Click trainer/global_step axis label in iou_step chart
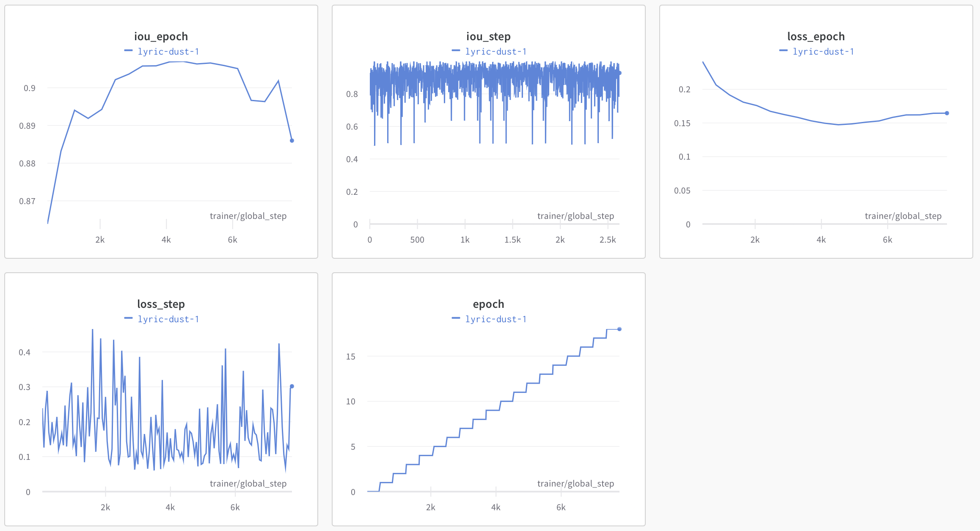The image size is (980, 531). [x=575, y=216]
